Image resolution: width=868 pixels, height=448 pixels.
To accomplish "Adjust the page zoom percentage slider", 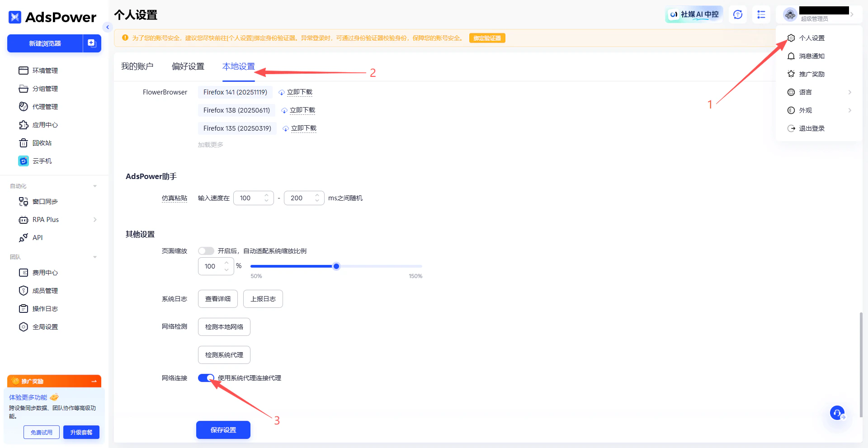I will pyautogui.click(x=336, y=266).
